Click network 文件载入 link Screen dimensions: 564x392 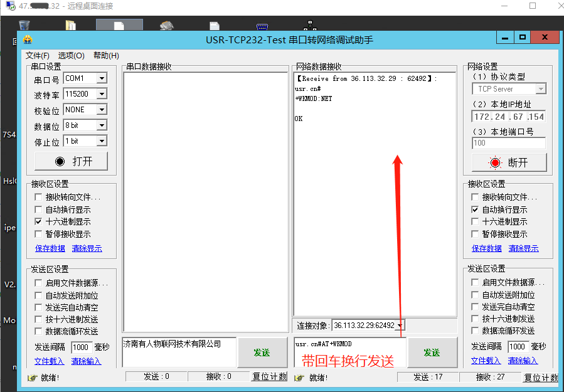(x=486, y=361)
